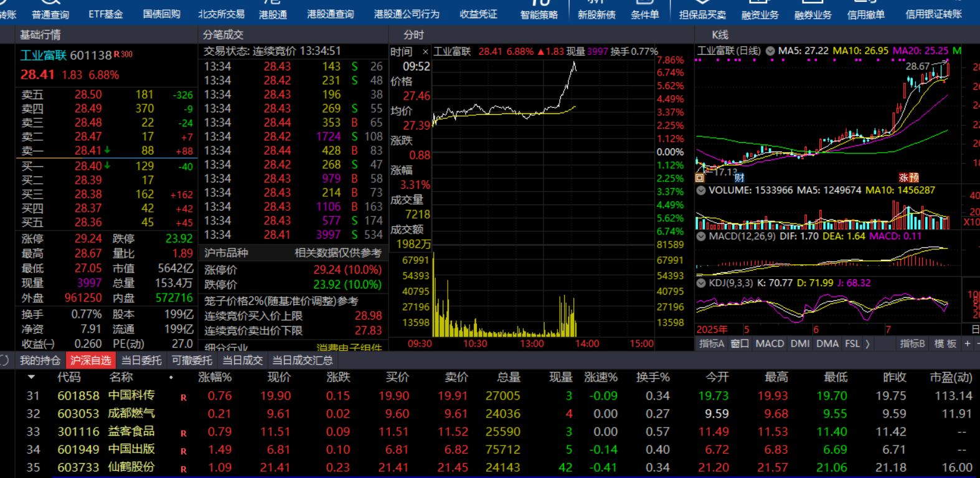The height and width of the screenshot is (478, 980).
Task: Switch to the 我的持仓 tab
Action: pos(40,360)
